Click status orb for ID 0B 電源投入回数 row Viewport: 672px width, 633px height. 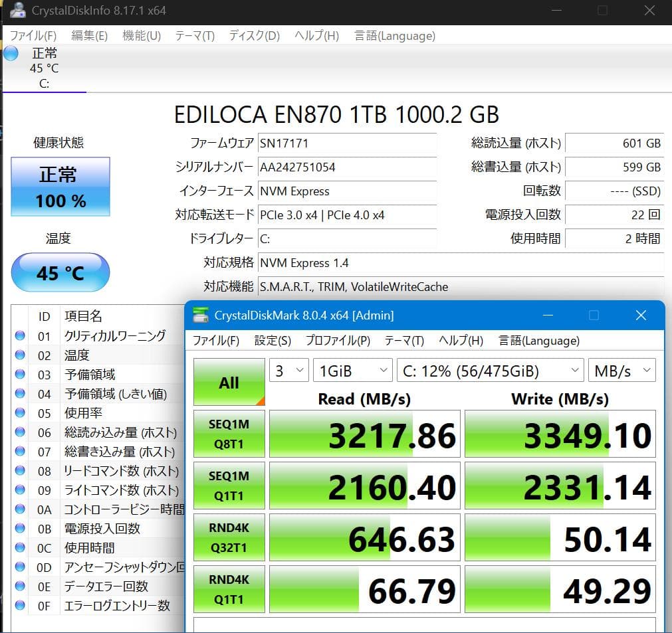pyautogui.click(x=20, y=528)
